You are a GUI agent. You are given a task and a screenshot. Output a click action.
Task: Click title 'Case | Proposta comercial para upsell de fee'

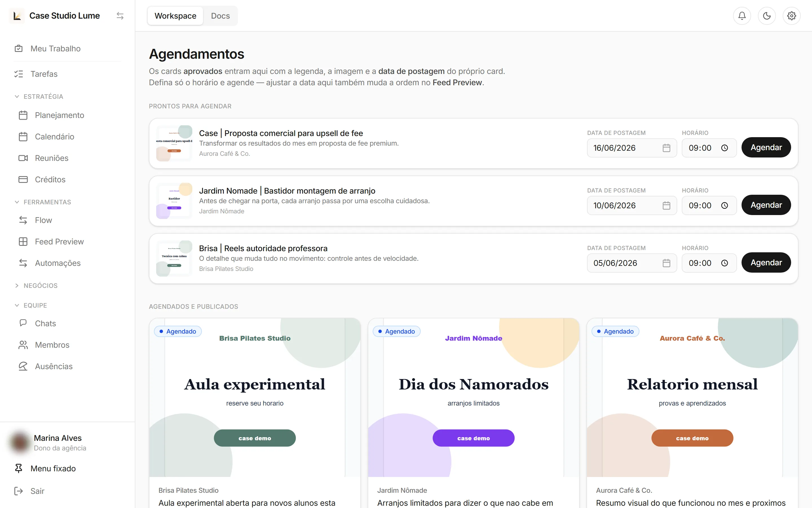pyautogui.click(x=281, y=133)
